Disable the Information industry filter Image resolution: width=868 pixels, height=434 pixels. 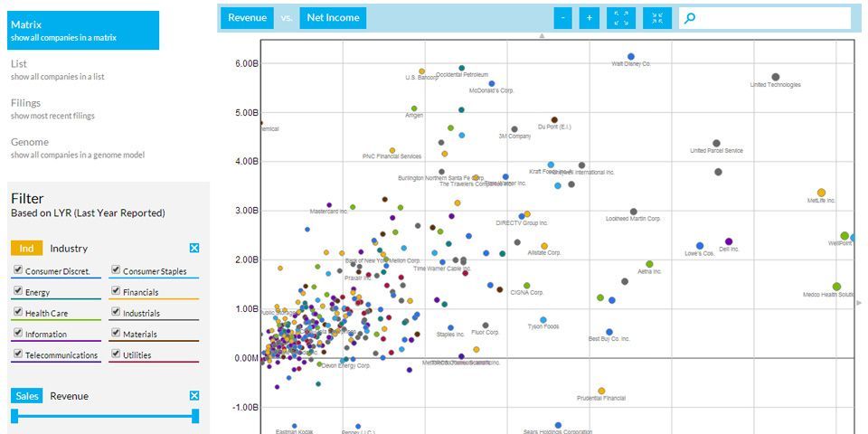18,333
